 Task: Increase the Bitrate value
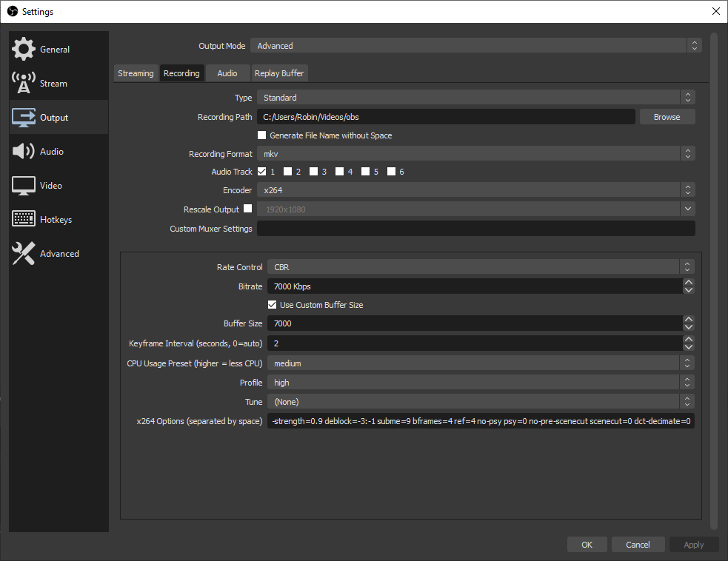point(689,283)
